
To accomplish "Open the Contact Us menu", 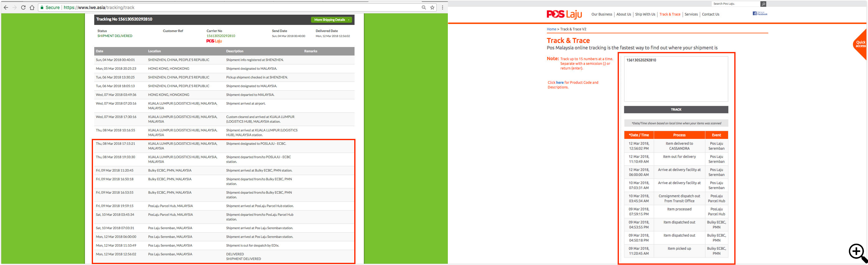I will [710, 14].
